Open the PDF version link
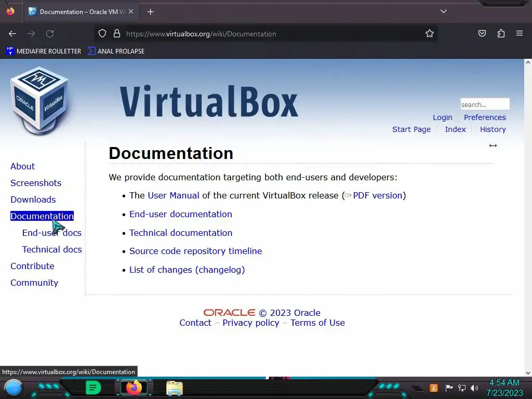Screen dimensions: 532x399 pyautogui.click(x=377, y=195)
